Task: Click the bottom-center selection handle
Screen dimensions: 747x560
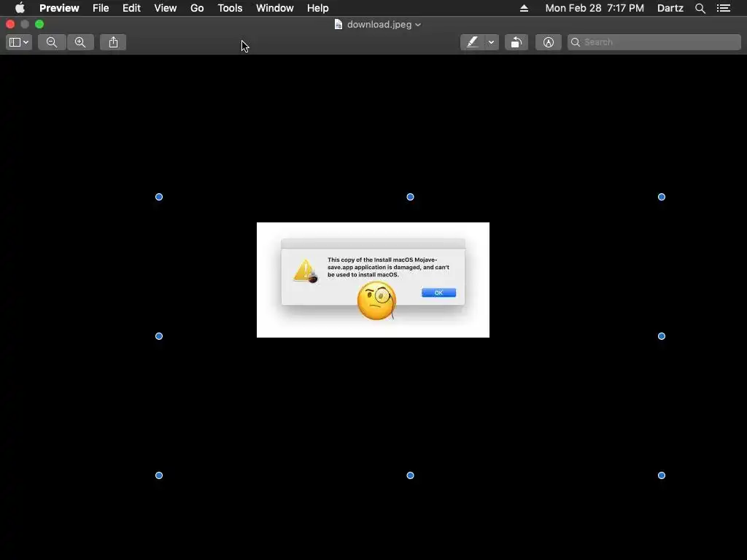Action: coord(410,475)
